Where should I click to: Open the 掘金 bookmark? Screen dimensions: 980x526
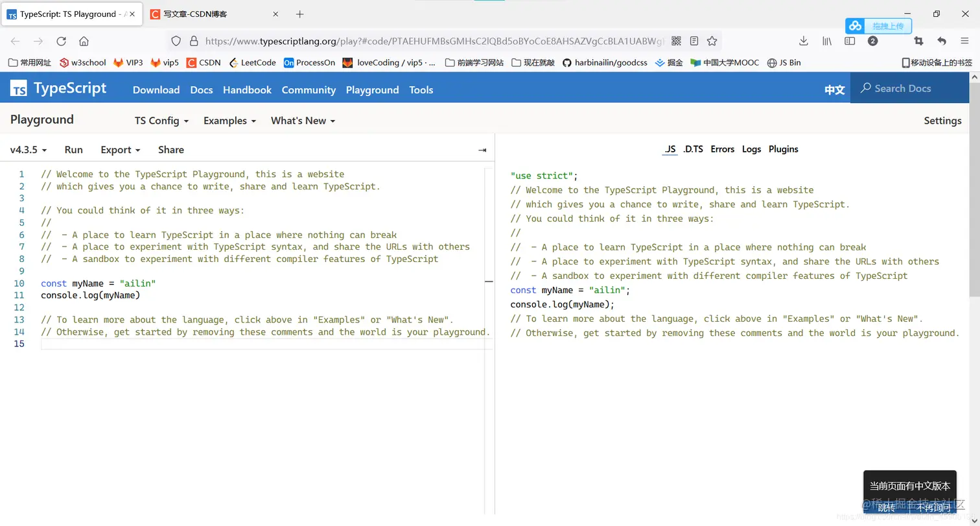[669, 63]
